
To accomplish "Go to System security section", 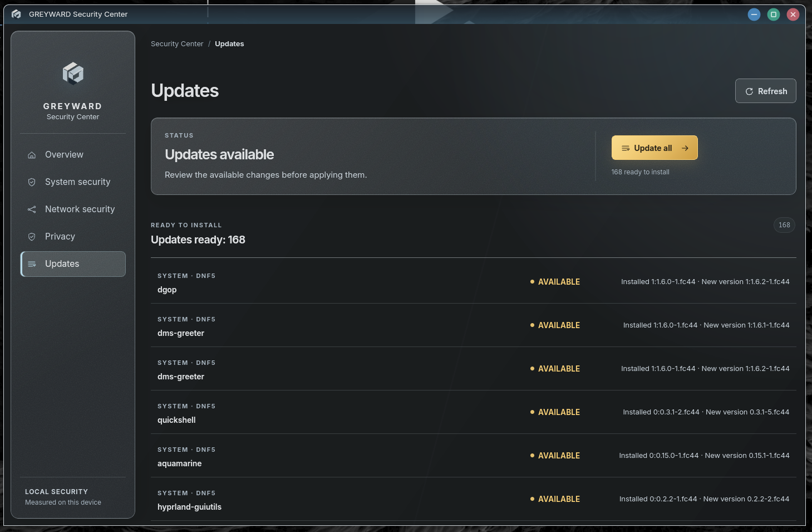I will point(73,182).
